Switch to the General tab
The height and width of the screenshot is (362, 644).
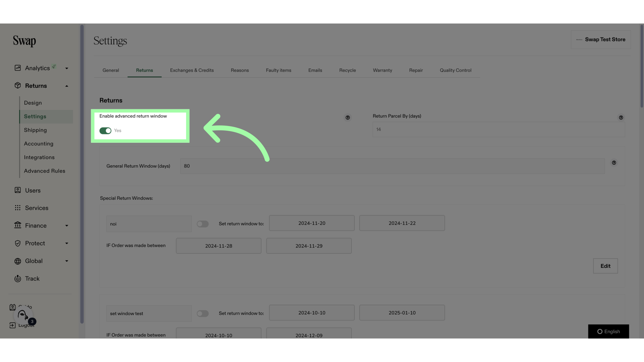click(111, 70)
